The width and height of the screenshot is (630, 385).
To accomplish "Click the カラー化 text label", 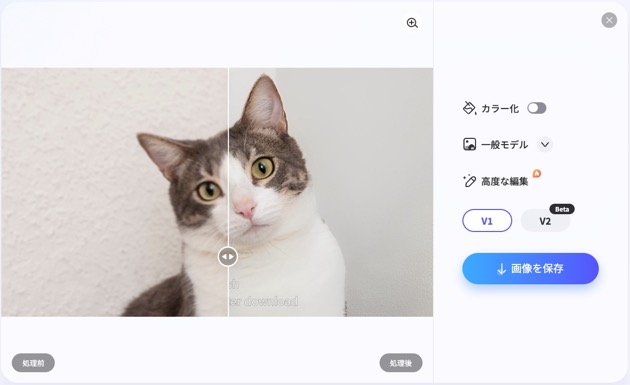I will (x=500, y=109).
